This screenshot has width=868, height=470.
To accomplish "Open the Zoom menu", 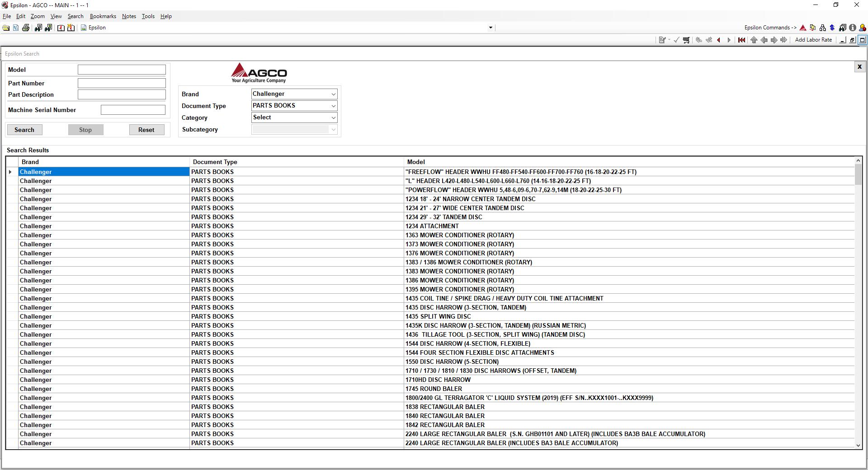I will [x=38, y=16].
